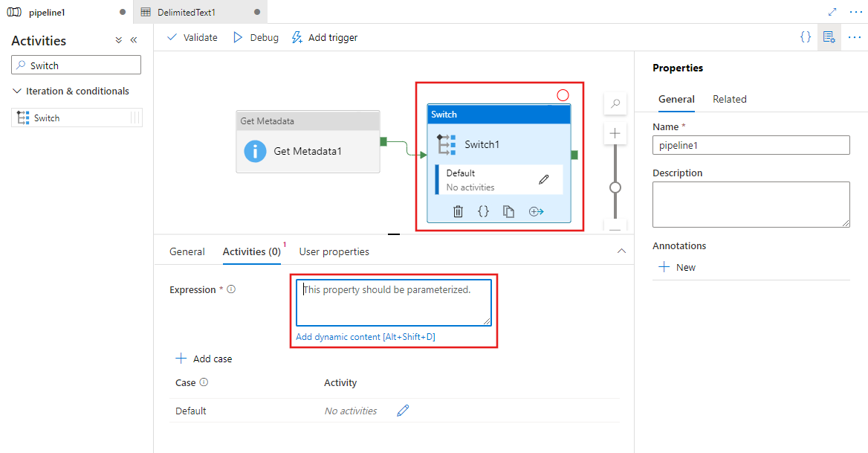Zoom in on canvas with plus icon
Screen dimensions: 868x453
(615, 132)
